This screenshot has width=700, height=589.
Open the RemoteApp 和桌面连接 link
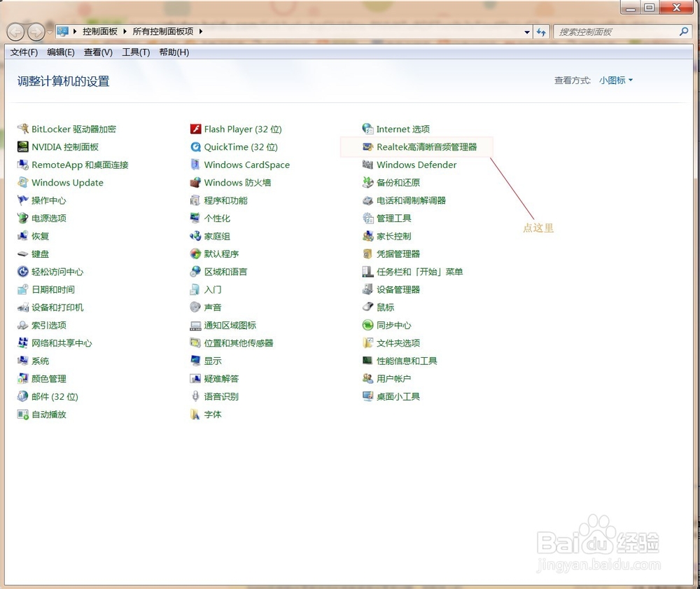80,165
